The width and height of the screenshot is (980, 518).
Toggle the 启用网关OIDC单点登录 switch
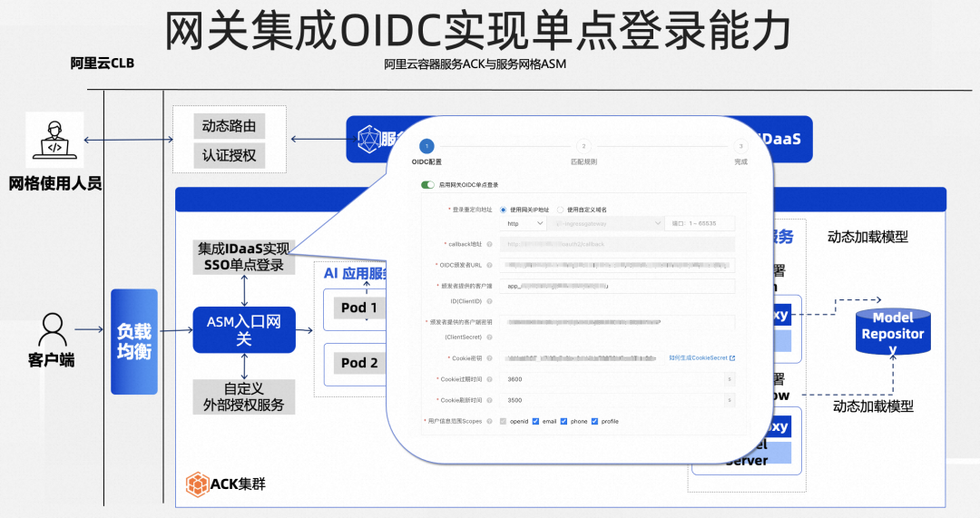point(427,185)
